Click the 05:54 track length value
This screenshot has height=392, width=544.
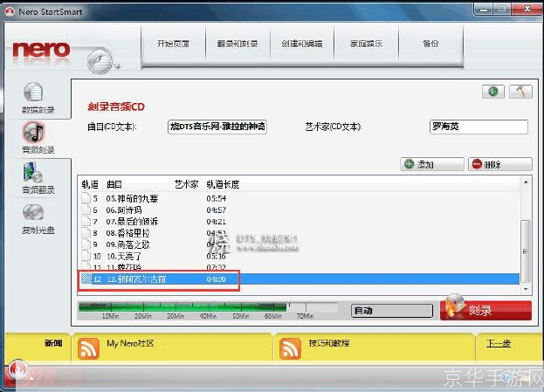point(217,198)
